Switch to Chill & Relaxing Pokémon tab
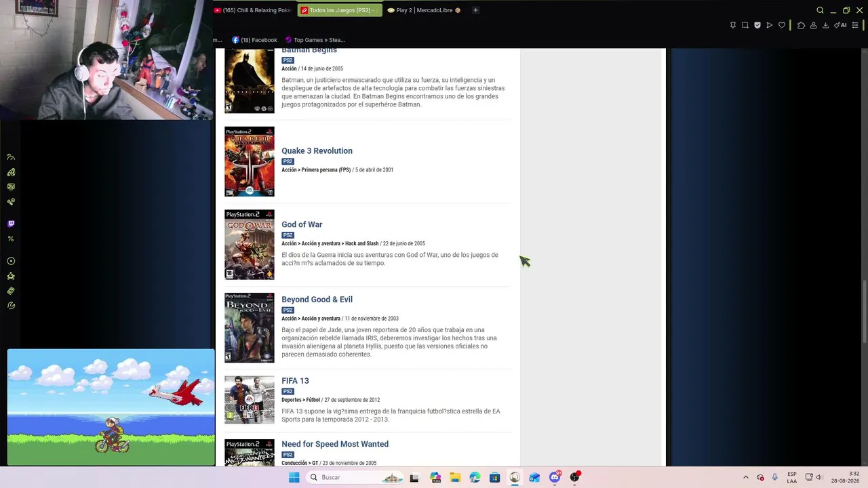The width and height of the screenshot is (868, 488). tap(254, 10)
